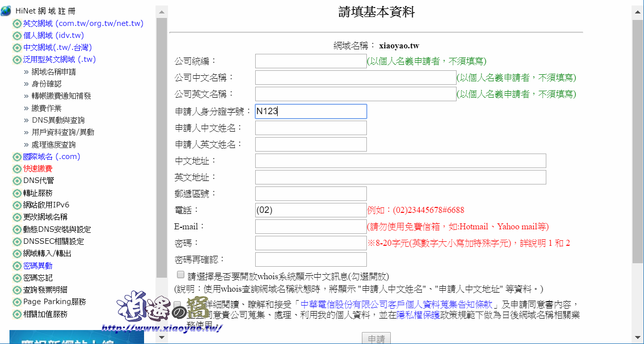Open 泛用型英文網域 (.tw) link
644x344 pixels.
pos(59,59)
